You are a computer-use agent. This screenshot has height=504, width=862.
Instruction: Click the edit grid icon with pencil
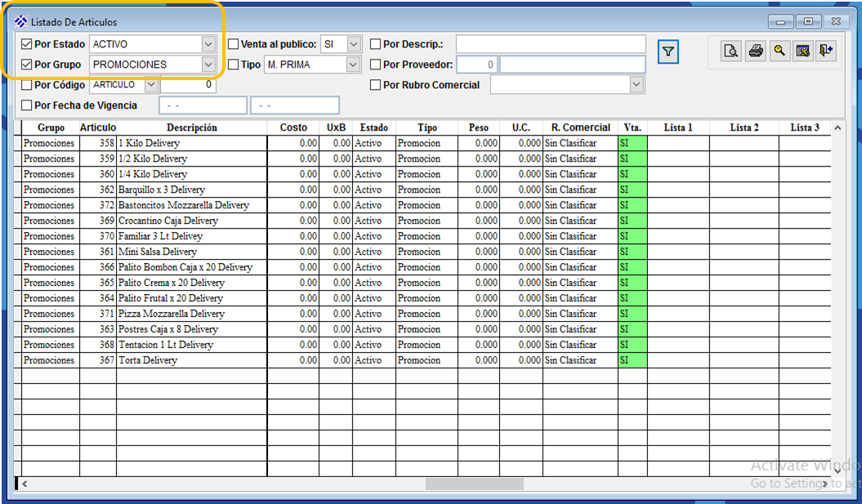coord(803,51)
